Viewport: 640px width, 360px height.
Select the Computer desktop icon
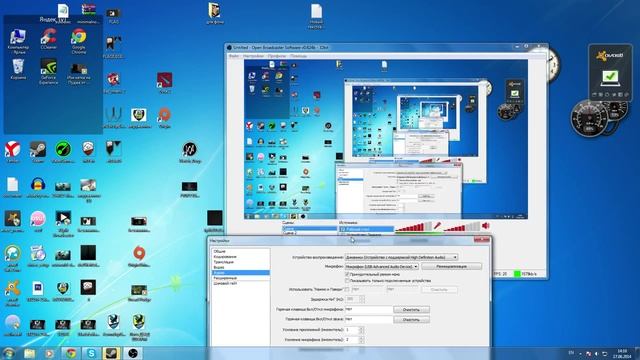[18, 41]
